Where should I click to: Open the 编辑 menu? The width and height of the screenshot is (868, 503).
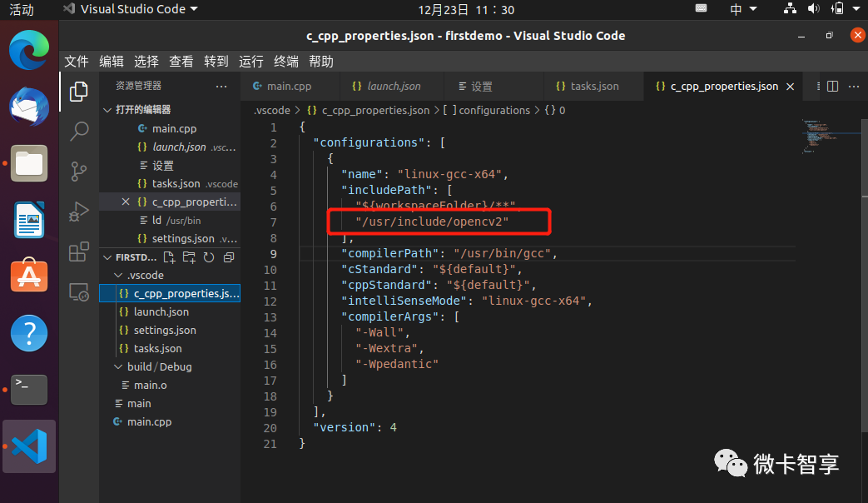[x=112, y=61]
